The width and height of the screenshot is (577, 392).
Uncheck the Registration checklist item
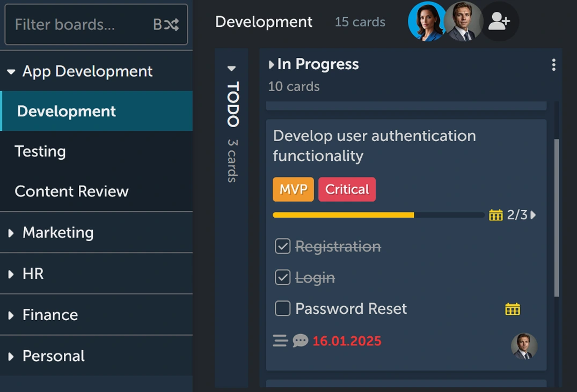(x=283, y=246)
